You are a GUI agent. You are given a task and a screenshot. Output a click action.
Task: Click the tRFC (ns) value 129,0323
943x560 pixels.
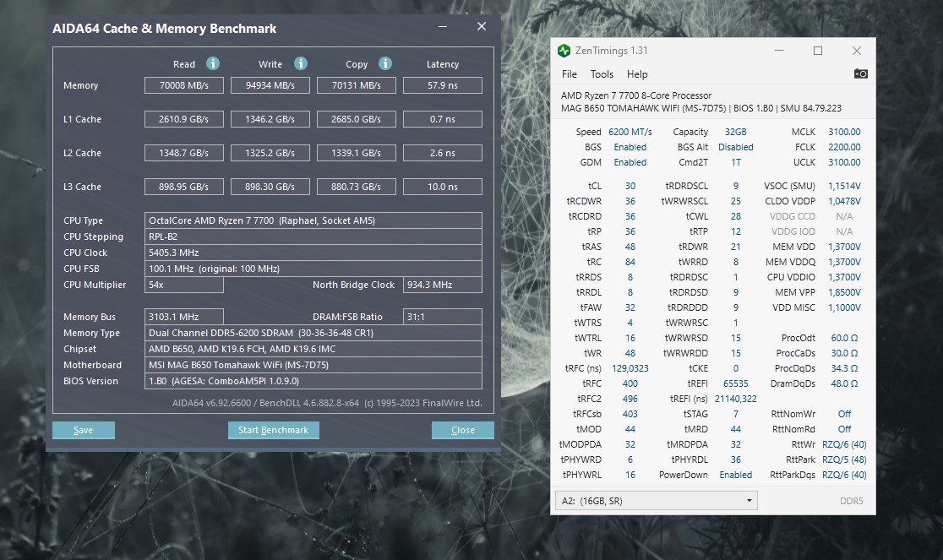[630, 368]
